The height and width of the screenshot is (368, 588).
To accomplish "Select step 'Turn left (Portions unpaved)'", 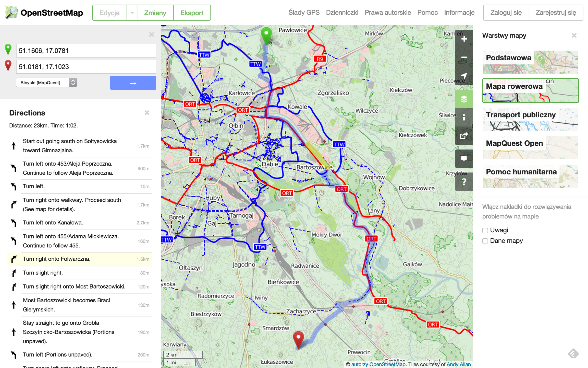I will [80, 355].
